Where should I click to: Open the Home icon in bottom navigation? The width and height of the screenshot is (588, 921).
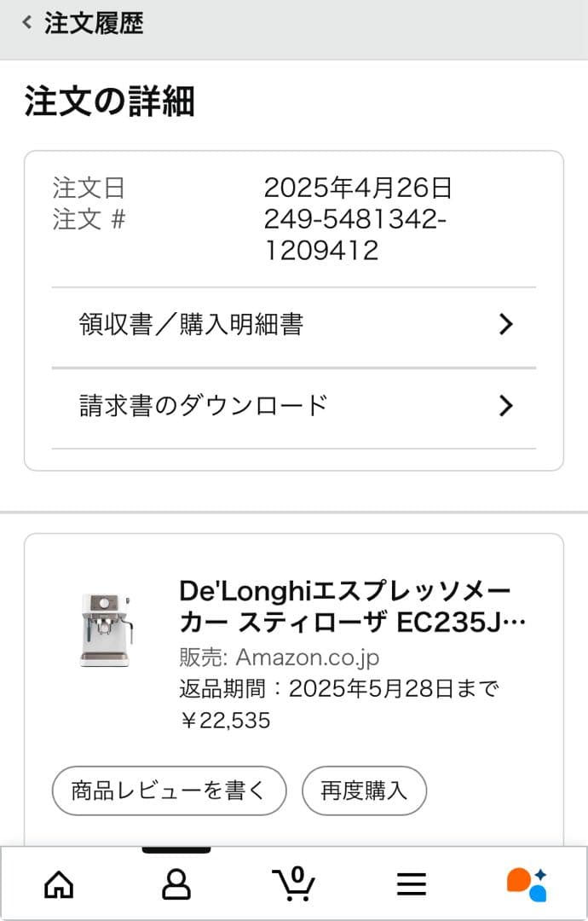pos(59,884)
